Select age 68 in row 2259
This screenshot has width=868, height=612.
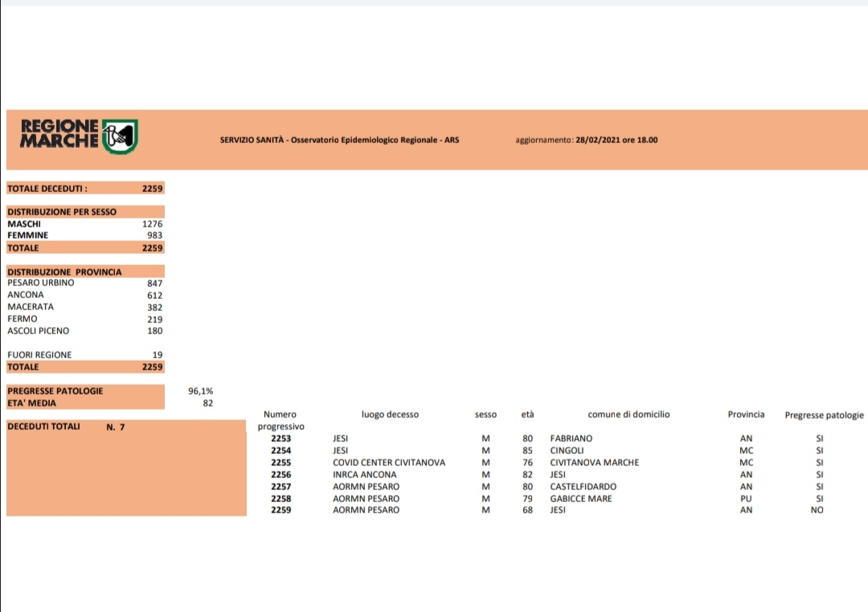(x=527, y=510)
